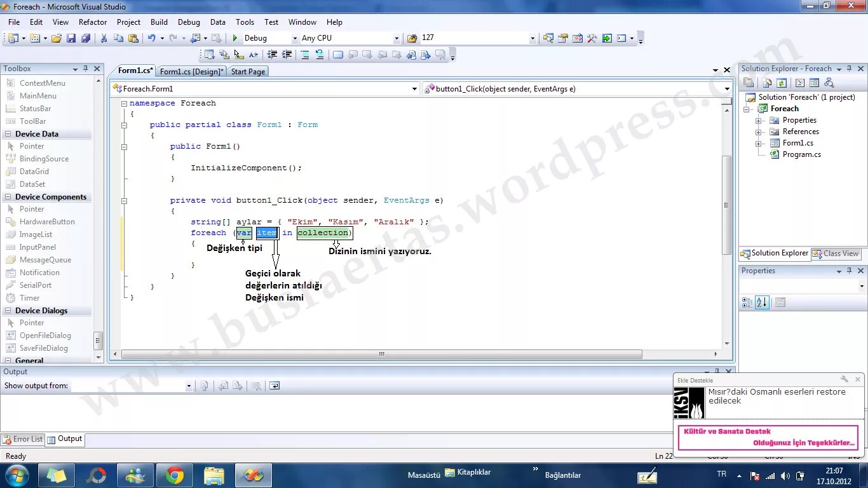Click the Save floppy disk icon

[x=71, y=38]
